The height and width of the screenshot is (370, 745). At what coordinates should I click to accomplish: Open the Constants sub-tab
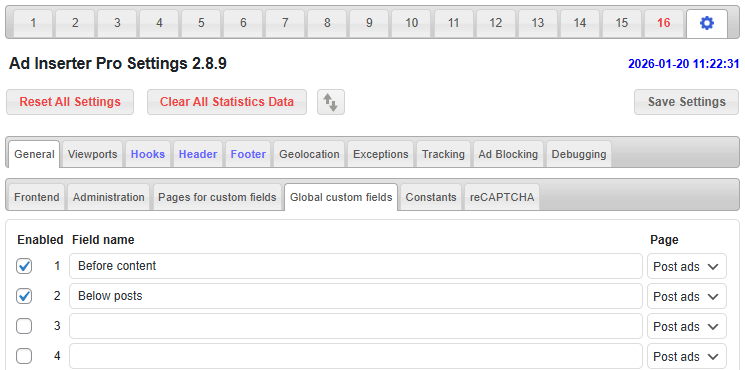point(431,197)
